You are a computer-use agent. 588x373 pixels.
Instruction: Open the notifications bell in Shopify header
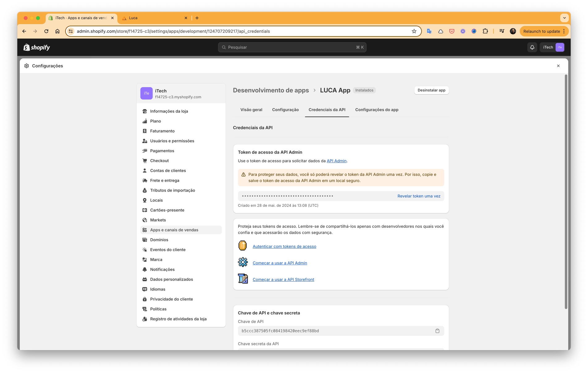point(532,47)
